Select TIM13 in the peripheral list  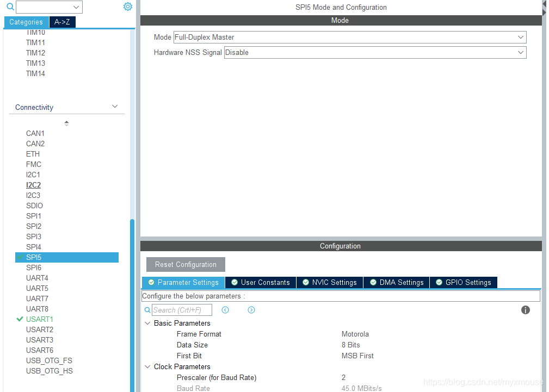coord(35,63)
